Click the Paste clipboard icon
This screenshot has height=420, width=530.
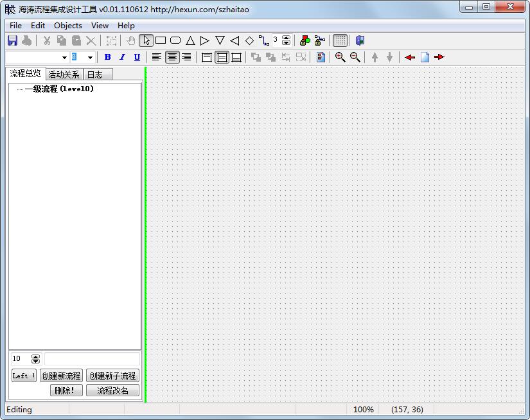(76, 40)
